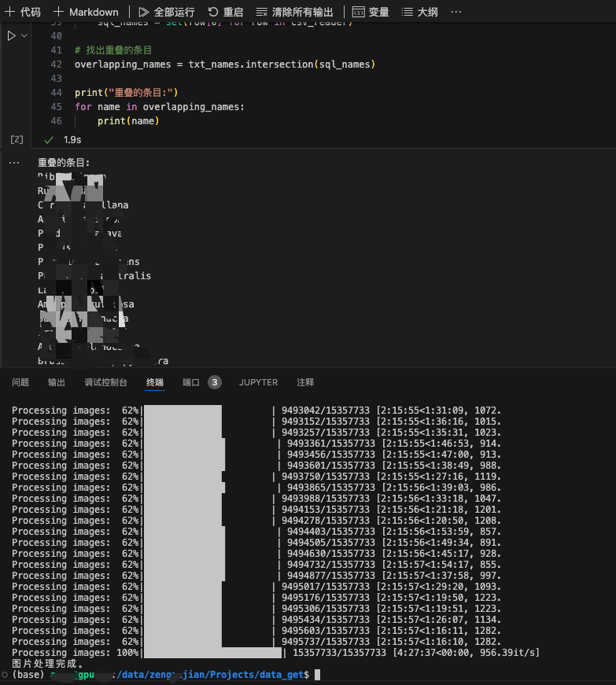Click the ports count badge 3

tap(215, 382)
